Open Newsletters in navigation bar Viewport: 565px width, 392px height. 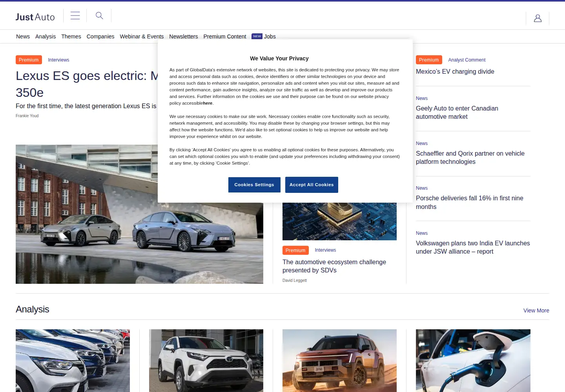(x=184, y=36)
